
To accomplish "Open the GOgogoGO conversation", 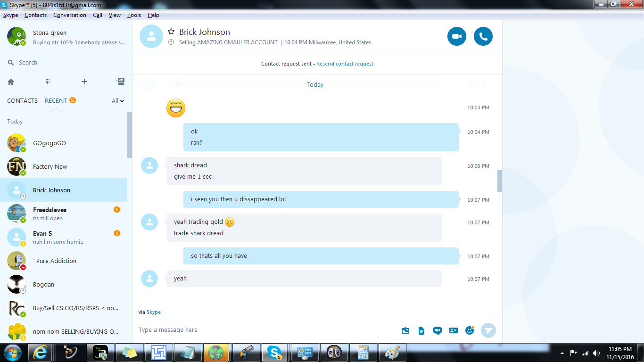I will [64, 143].
